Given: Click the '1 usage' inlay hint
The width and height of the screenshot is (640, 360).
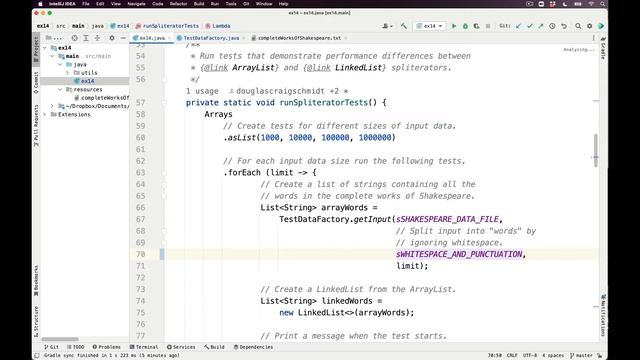Looking at the screenshot, I should pos(202,91).
